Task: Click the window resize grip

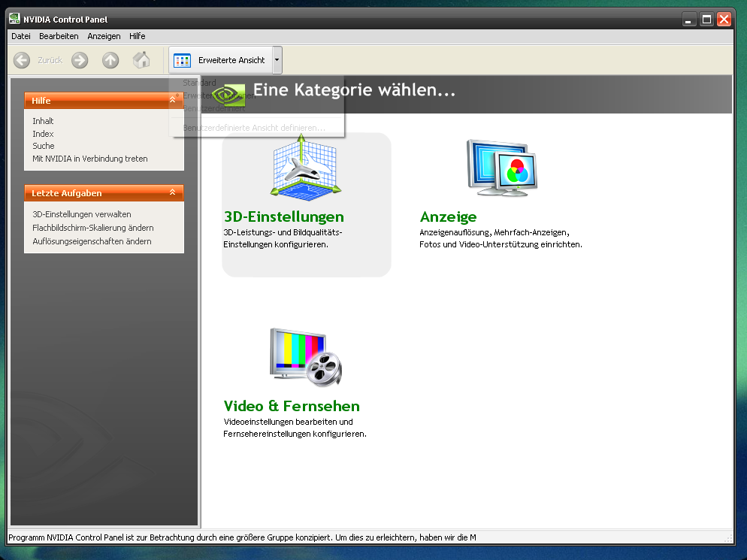Action: click(x=728, y=538)
